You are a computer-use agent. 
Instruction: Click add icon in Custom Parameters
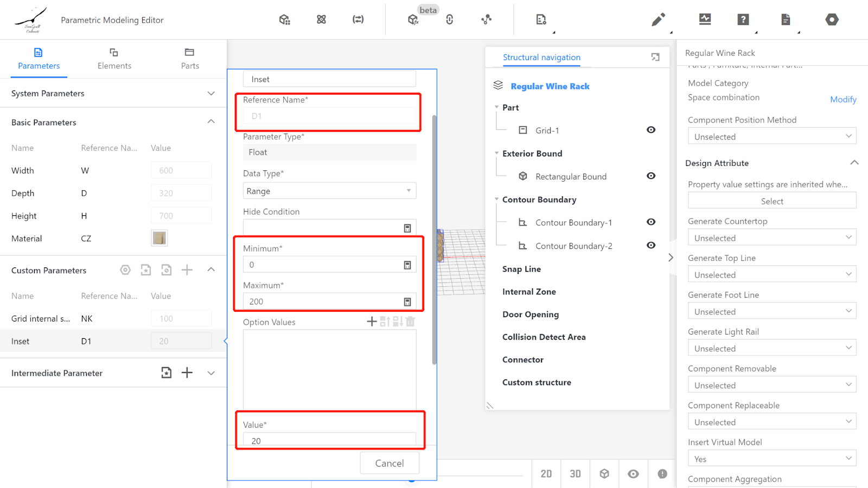coord(187,270)
